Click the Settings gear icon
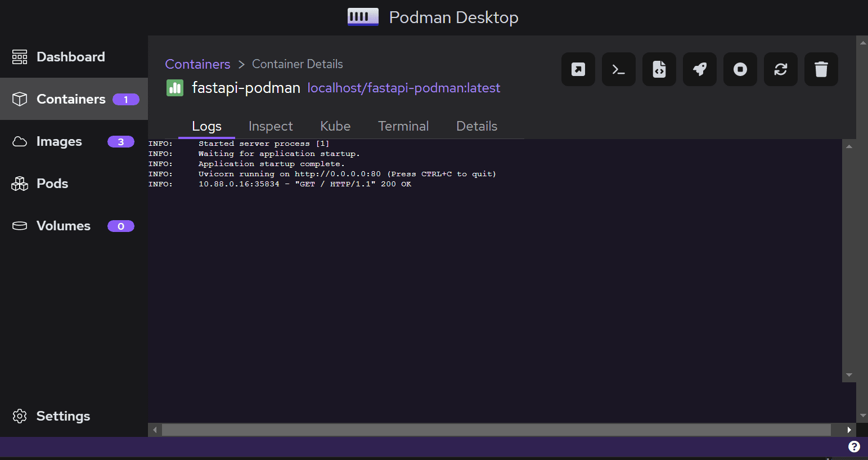 pyautogui.click(x=20, y=416)
